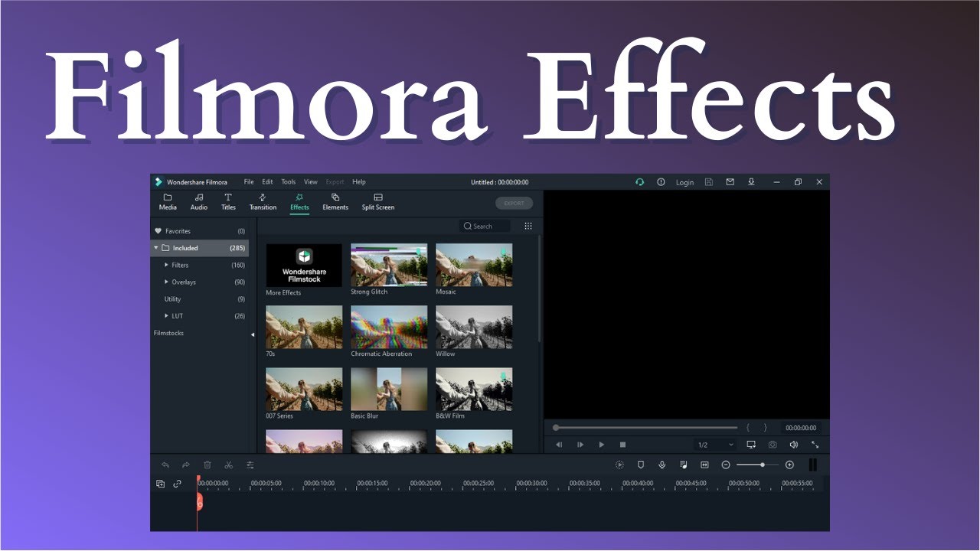
Task: Click the info circle icon
Action: pos(661,182)
